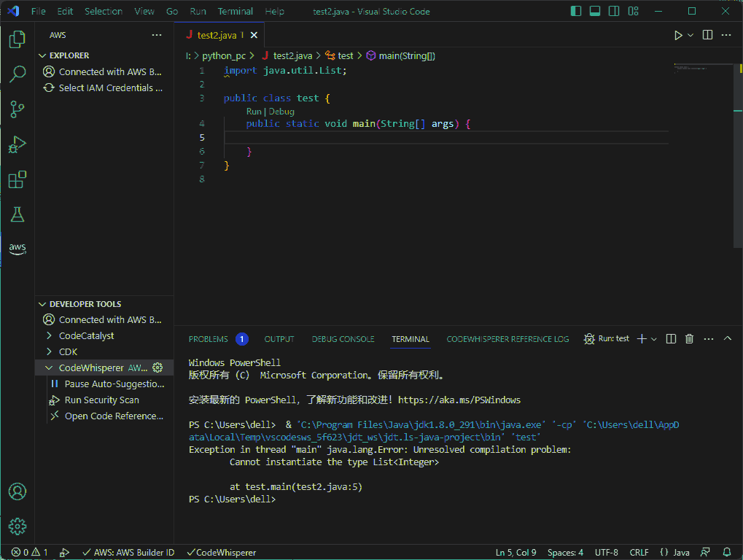Image resolution: width=743 pixels, height=560 pixels.
Task: Select the AWS toolkit icon in activity bar
Action: pos(17,248)
